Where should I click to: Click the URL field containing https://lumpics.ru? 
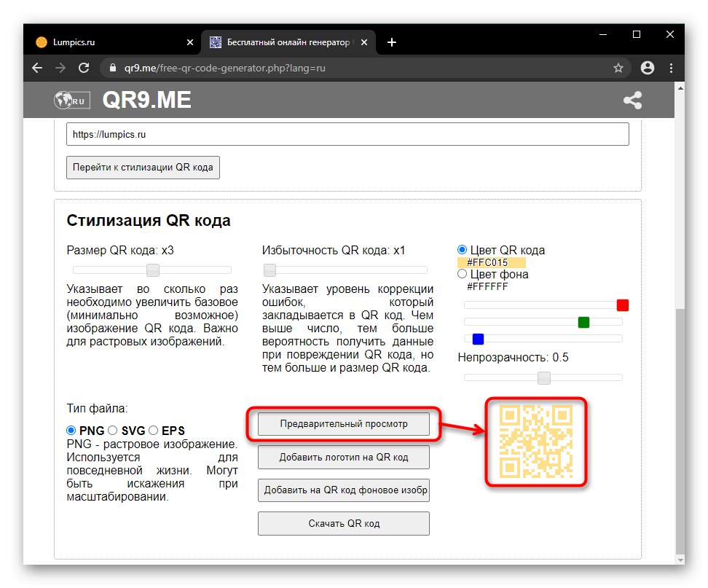pyautogui.click(x=347, y=134)
